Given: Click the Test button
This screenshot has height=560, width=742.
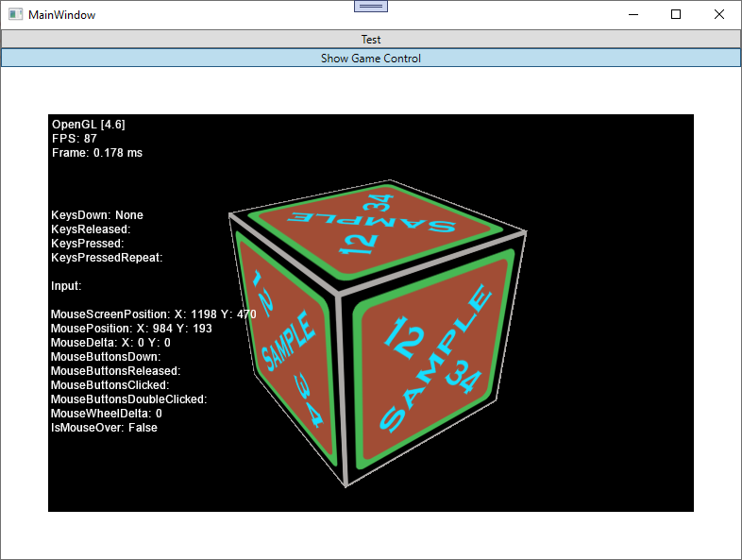Looking at the screenshot, I should 371,39.
